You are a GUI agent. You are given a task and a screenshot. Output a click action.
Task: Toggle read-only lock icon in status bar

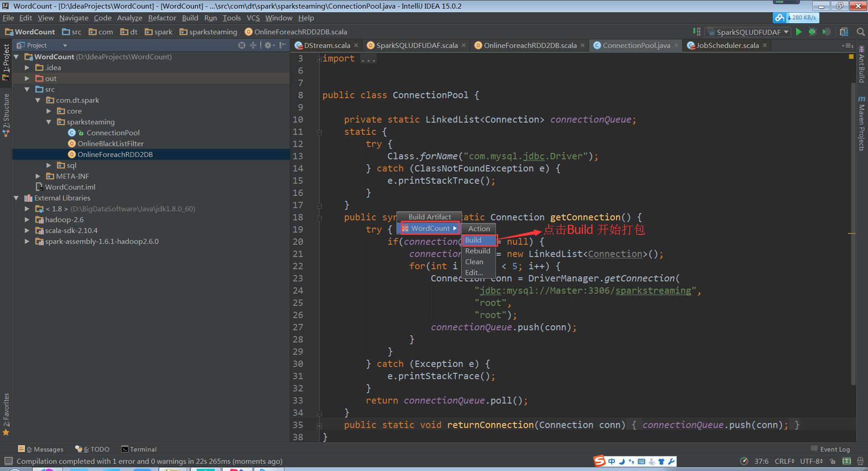pos(833,461)
